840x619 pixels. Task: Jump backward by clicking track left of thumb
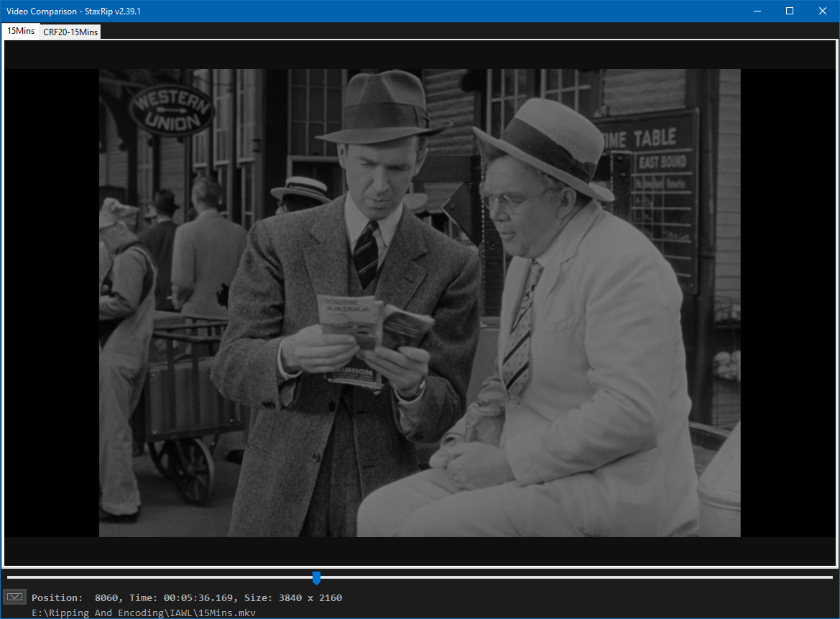pyautogui.click(x=158, y=577)
